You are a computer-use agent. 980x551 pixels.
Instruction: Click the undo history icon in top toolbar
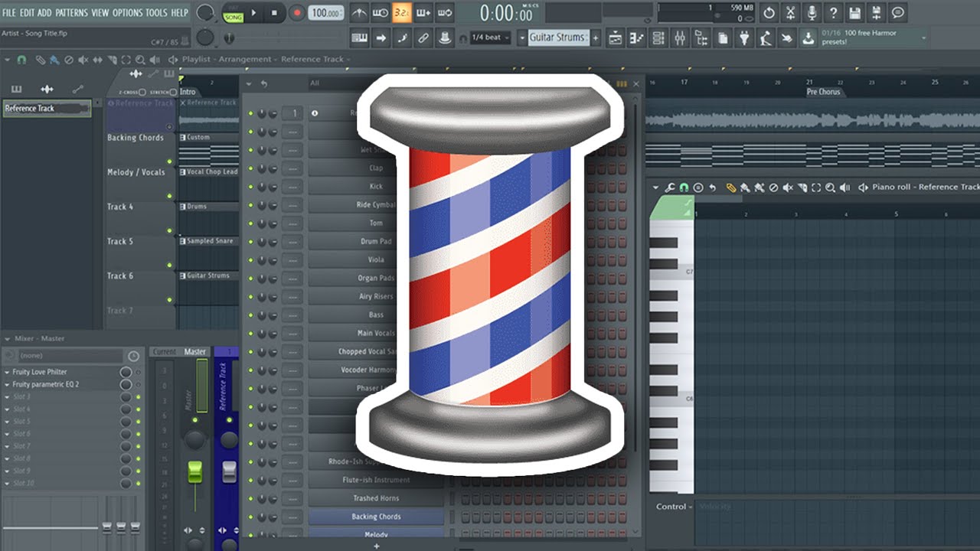click(769, 13)
